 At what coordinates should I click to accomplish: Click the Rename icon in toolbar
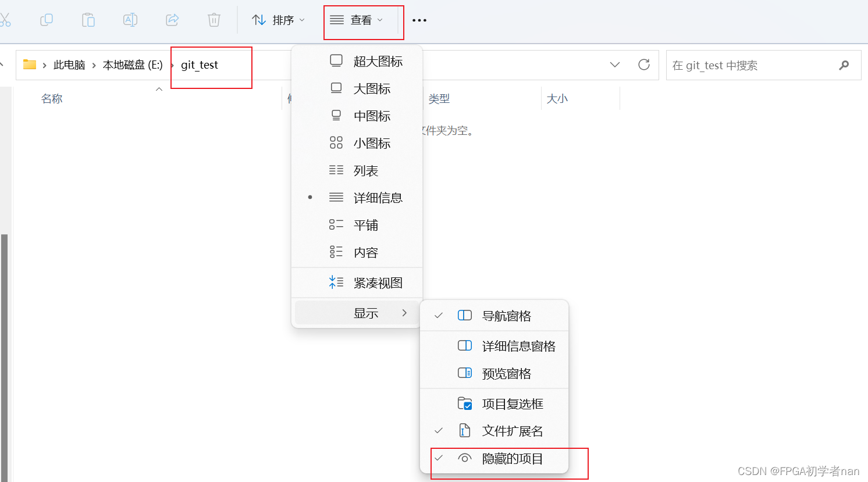(x=130, y=20)
